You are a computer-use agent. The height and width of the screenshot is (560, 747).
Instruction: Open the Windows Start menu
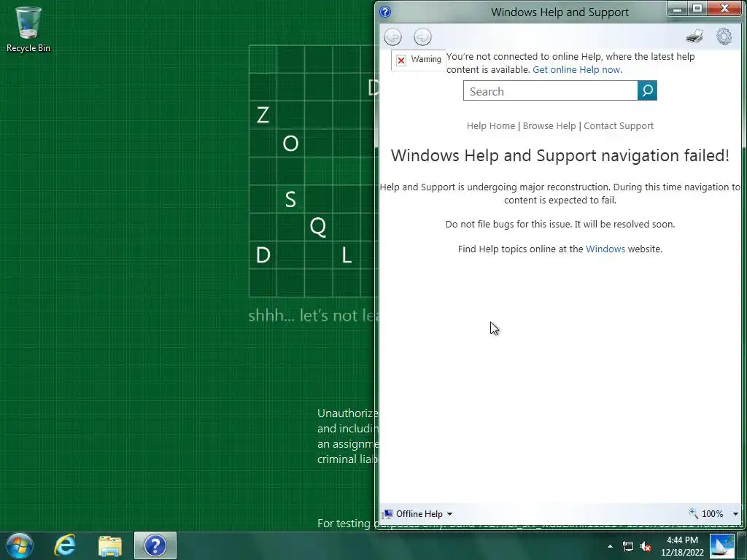pyautogui.click(x=20, y=545)
